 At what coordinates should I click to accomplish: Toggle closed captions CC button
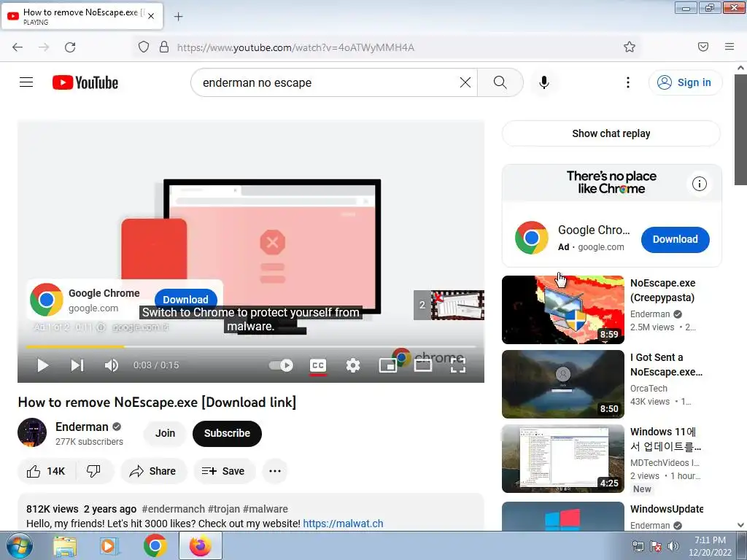[x=318, y=366]
